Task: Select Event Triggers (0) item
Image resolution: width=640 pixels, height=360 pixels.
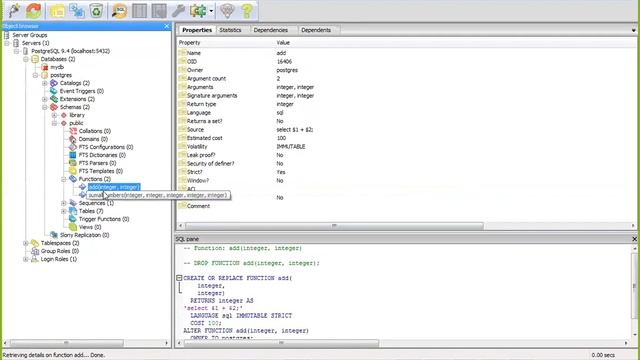Action: pyautogui.click(x=82, y=91)
